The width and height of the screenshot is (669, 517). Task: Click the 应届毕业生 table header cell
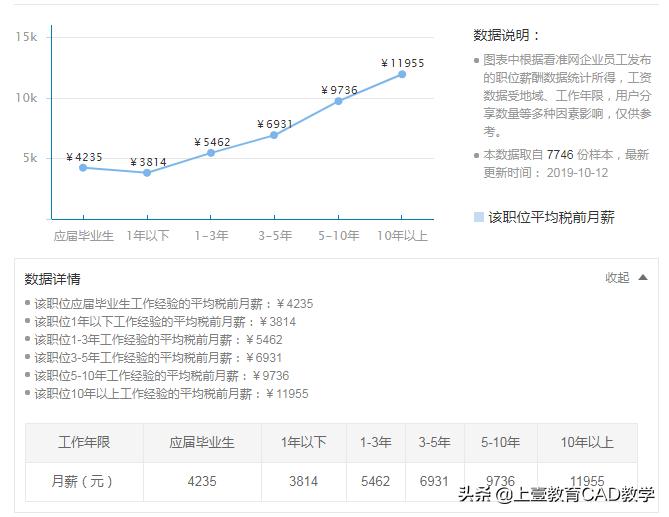point(202,442)
